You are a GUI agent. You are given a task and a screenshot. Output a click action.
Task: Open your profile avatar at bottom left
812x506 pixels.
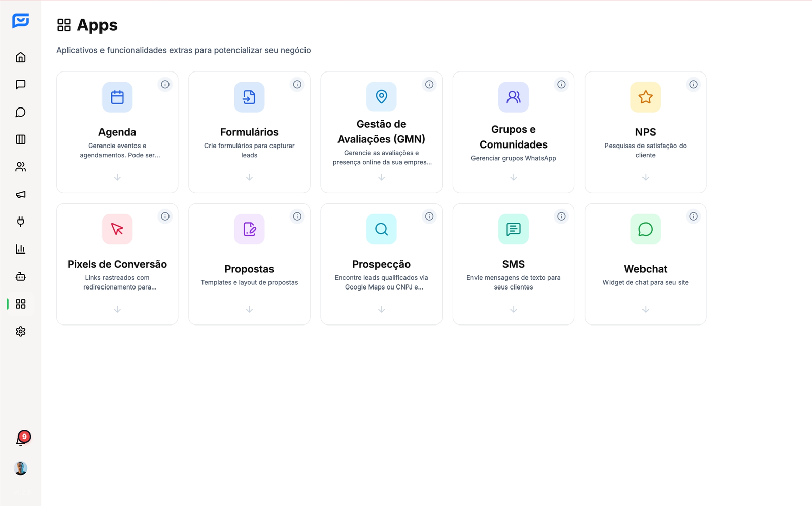pyautogui.click(x=20, y=467)
